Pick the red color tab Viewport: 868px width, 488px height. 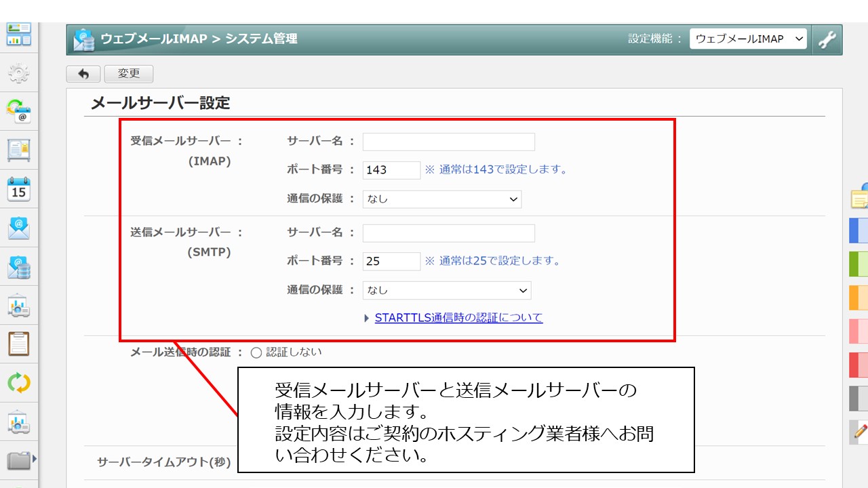pos(859,365)
